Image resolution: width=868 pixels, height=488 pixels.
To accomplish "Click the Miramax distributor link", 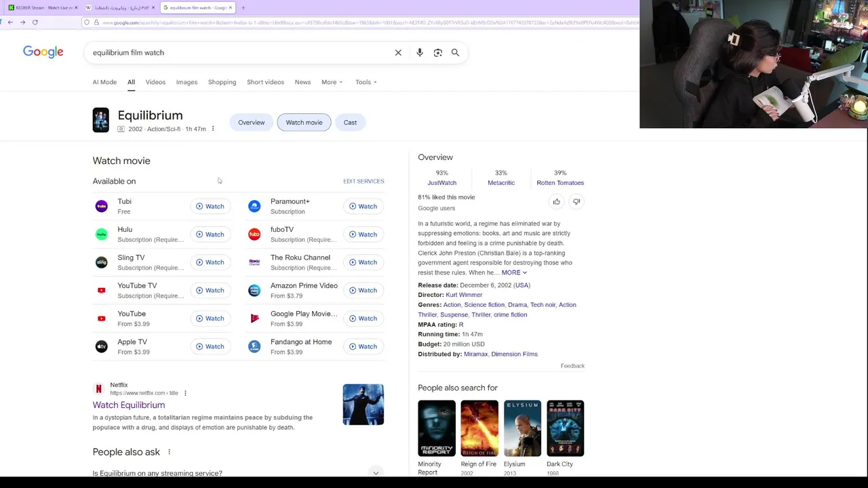I will click(x=475, y=354).
